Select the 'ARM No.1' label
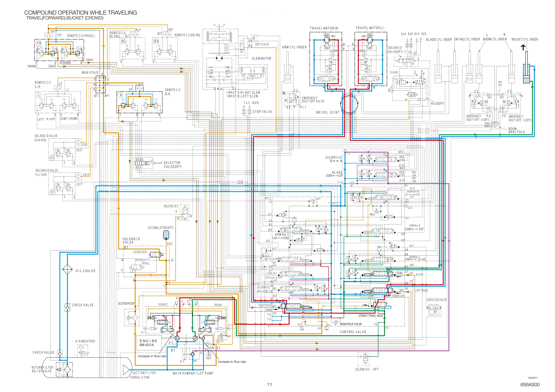 coord(282,234)
